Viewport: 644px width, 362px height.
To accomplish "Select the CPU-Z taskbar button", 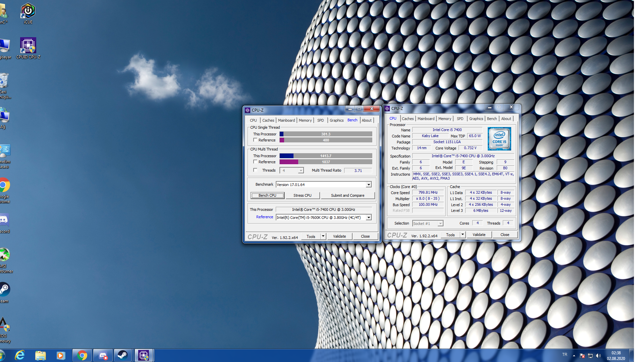I will [x=144, y=355].
